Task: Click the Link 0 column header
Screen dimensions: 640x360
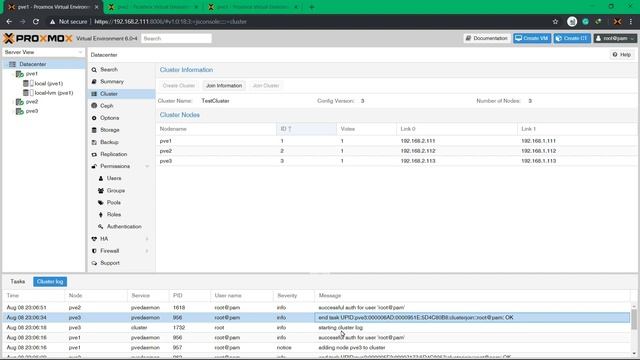Action: (457, 129)
